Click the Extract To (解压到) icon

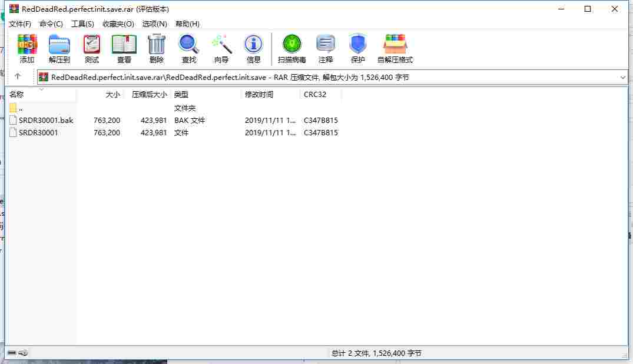(59, 44)
